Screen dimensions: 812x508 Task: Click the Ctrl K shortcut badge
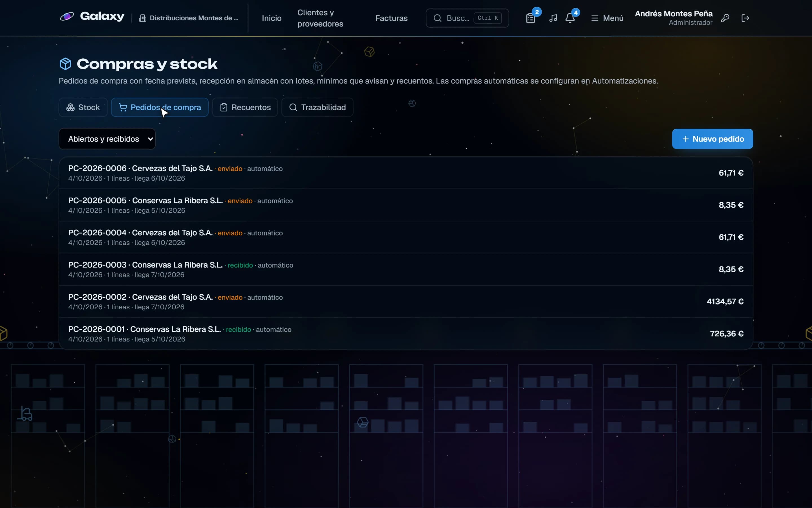coord(487,18)
